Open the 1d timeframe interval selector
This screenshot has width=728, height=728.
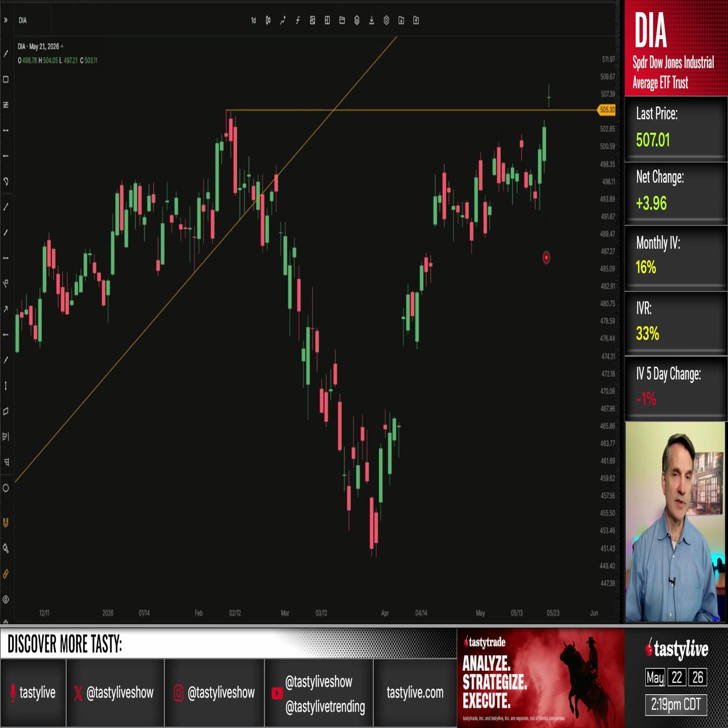pos(253,20)
